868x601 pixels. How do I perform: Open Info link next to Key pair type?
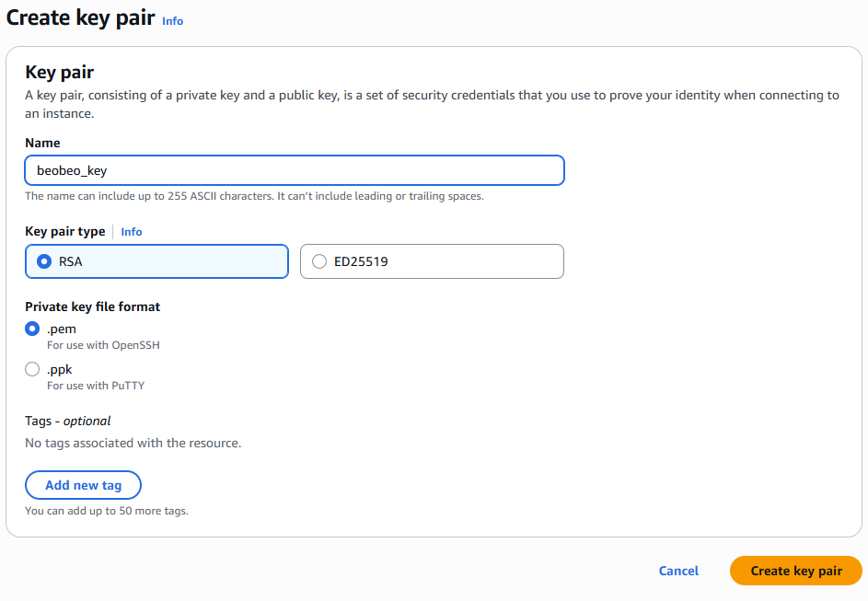tap(132, 232)
